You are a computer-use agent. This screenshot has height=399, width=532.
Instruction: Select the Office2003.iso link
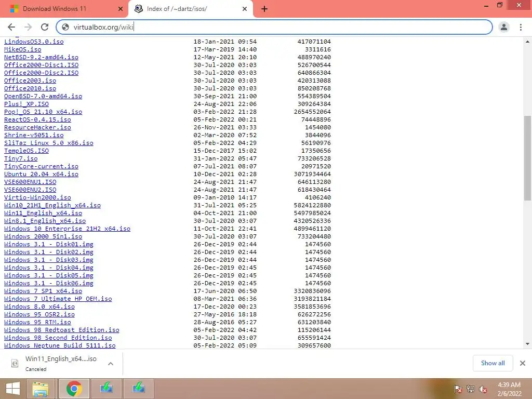point(30,81)
